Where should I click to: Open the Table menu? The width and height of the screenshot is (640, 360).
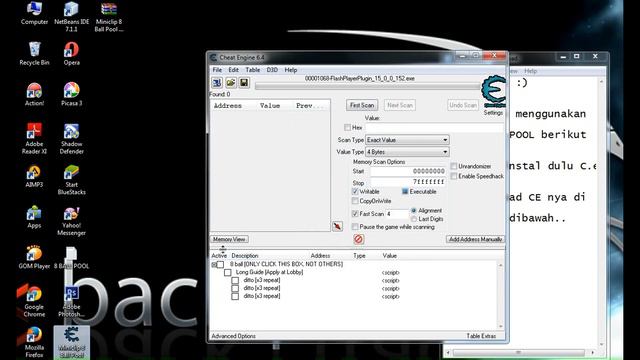(x=253, y=70)
